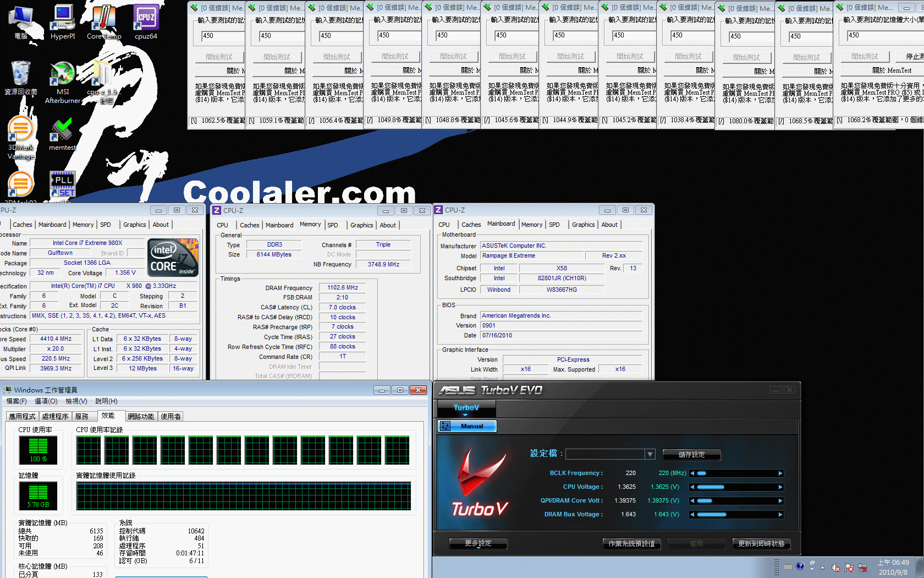
Task: Open the memtest desktop shortcut
Action: [x=62, y=134]
